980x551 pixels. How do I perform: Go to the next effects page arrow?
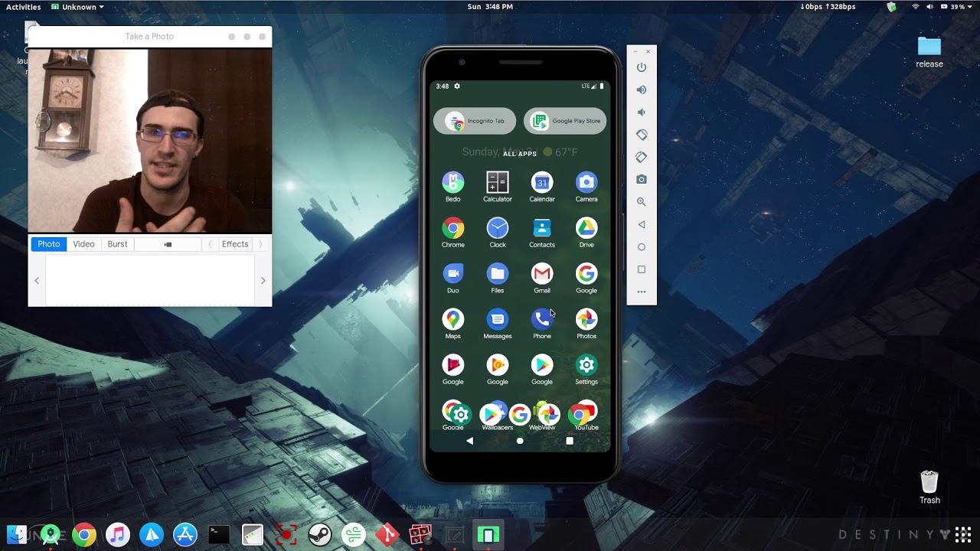(260, 244)
